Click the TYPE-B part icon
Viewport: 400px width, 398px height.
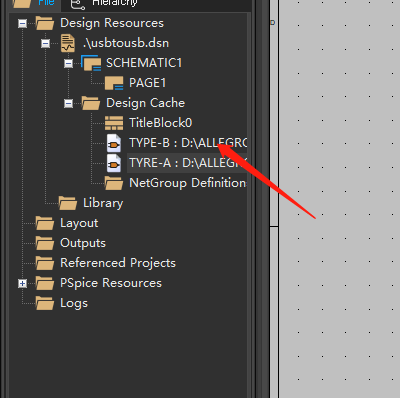pos(114,143)
